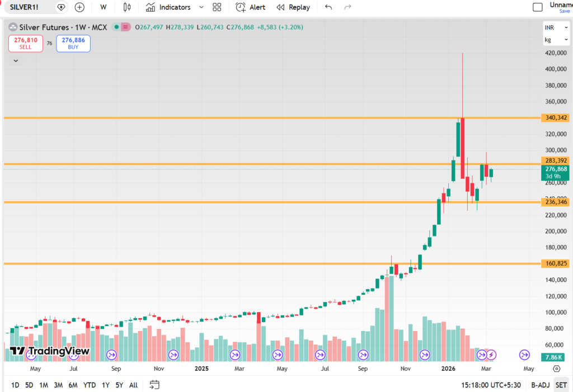The image size is (573, 392).
Task: Expand the collapsed legend chevron below SELL
Action: click(x=16, y=60)
